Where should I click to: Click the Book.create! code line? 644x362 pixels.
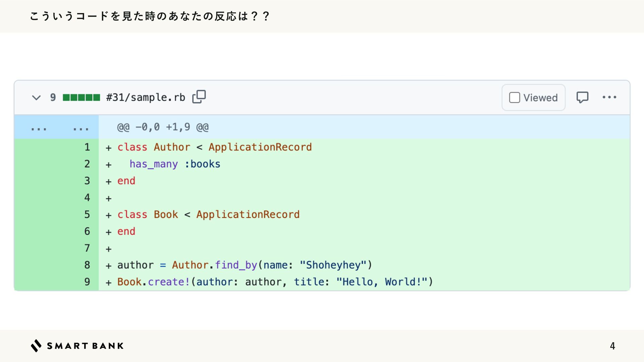(x=275, y=282)
